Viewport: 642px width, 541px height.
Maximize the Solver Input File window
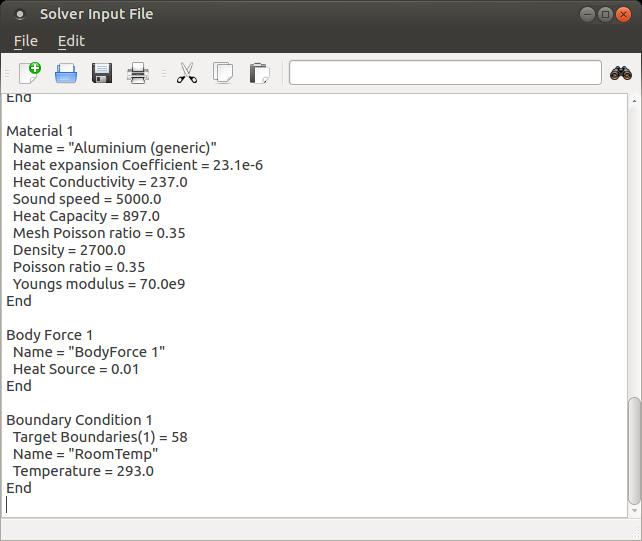605,14
